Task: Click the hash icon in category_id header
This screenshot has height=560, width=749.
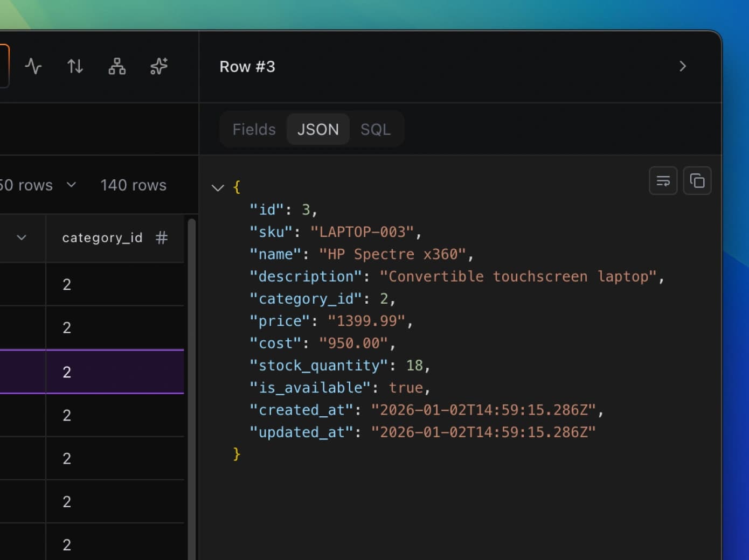Action: click(162, 237)
